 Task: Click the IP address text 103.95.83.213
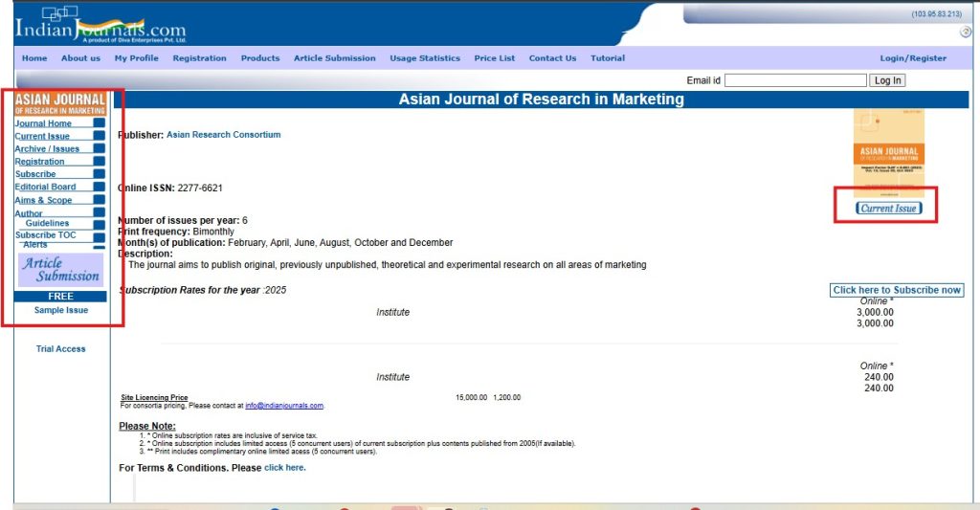tap(936, 13)
